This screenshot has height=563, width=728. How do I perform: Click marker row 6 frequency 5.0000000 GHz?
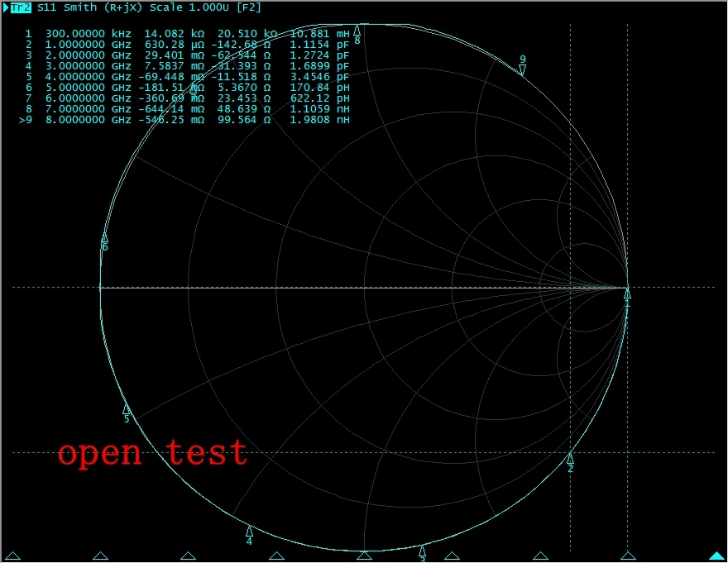click(89, 88)
